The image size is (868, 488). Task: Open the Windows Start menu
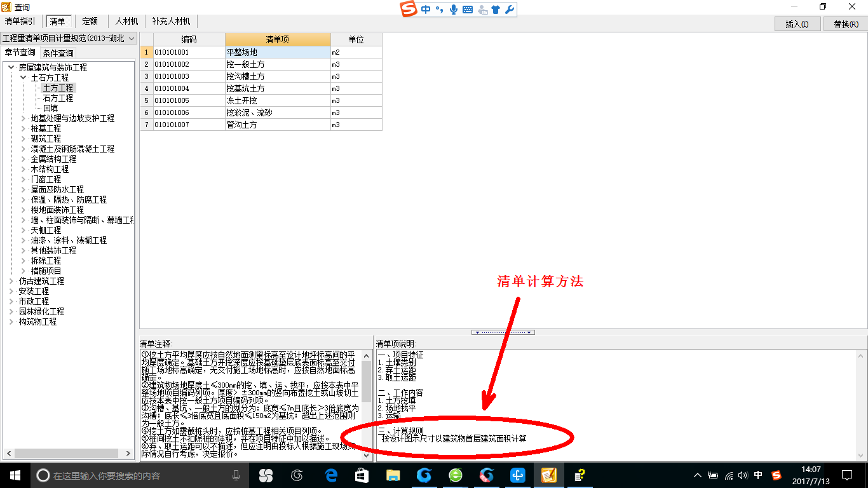pyautogui.click(x=15, y=475)
